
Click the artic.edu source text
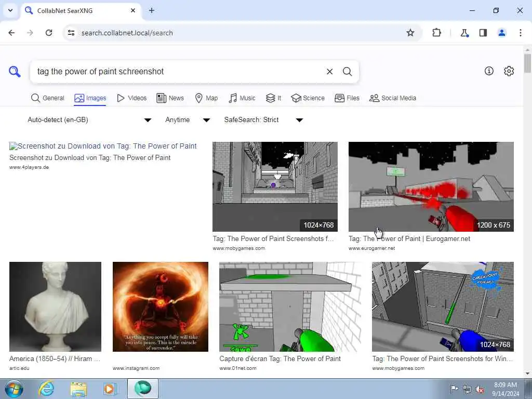19,368
